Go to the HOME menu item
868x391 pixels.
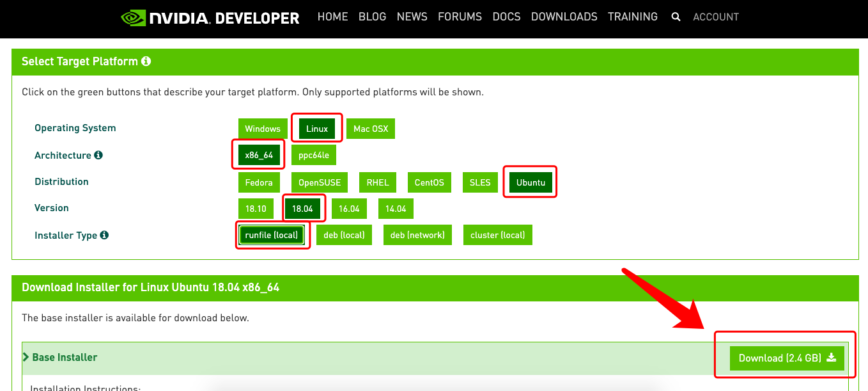[x=333, y=17]
